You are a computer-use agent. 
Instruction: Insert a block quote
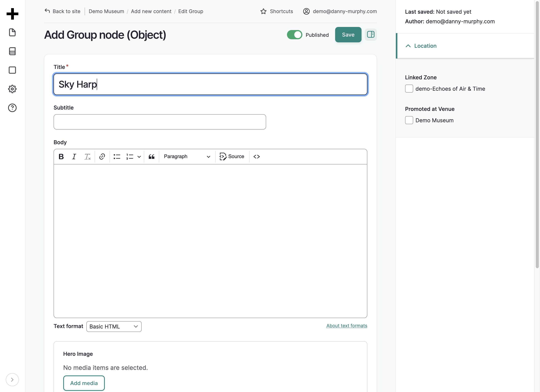pyautogui.click(x=152, y=157)
